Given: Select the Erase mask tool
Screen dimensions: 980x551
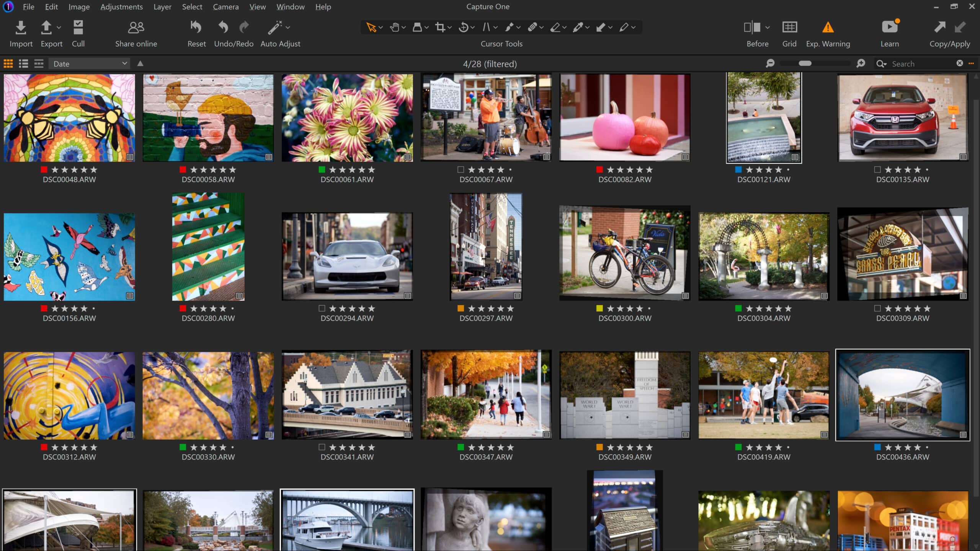Looking at the screenshot, I should click(556, 27).
